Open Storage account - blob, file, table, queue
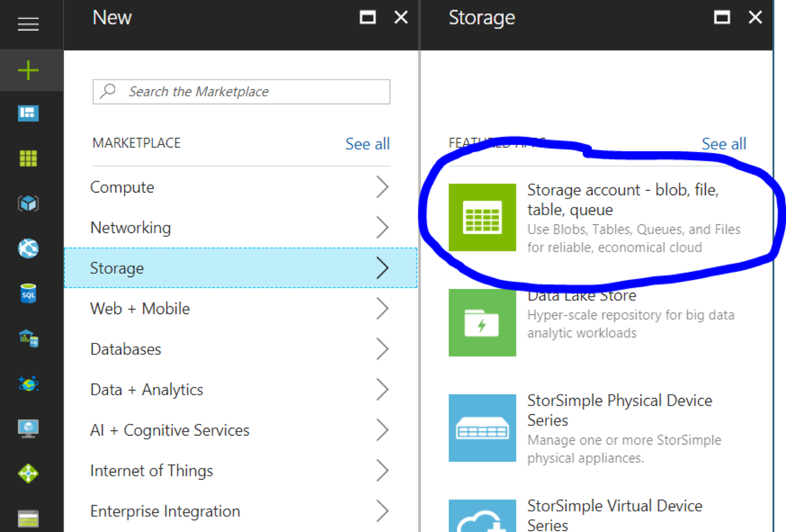The width and height of the screenshot is (786, 532). point(623,200)
